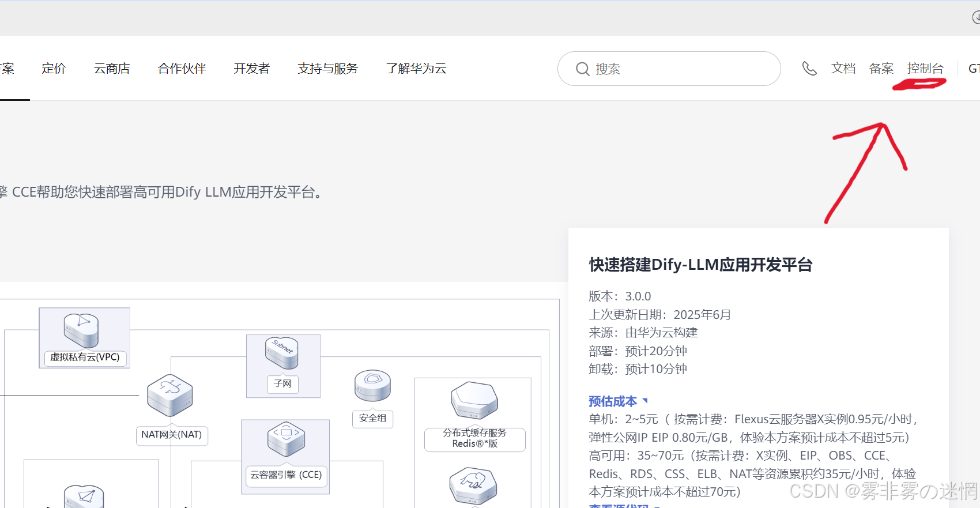Screen dimensions: 980x508
Task: Open the 支持与服务 menu item
Action: pos(327,69)
